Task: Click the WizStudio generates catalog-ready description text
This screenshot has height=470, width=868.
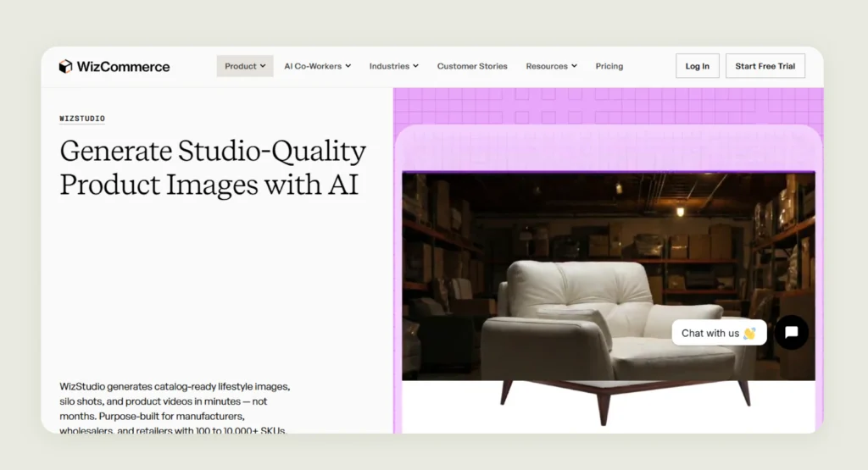Action: (175, 408)
